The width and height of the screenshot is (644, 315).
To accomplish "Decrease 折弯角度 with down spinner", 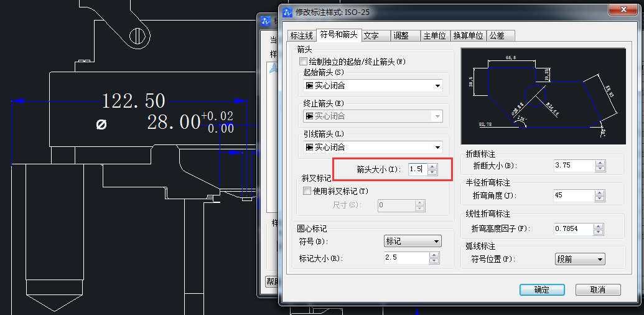I will coord(600,199).
